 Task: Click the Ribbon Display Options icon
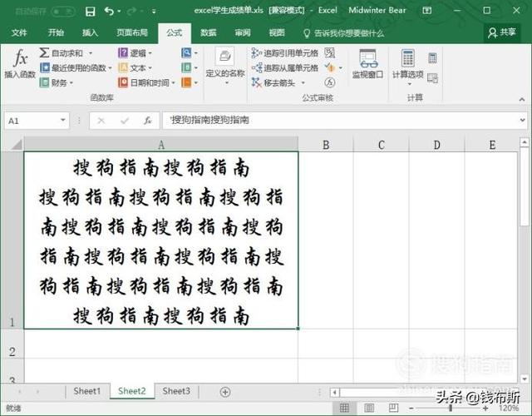[426, 11]
